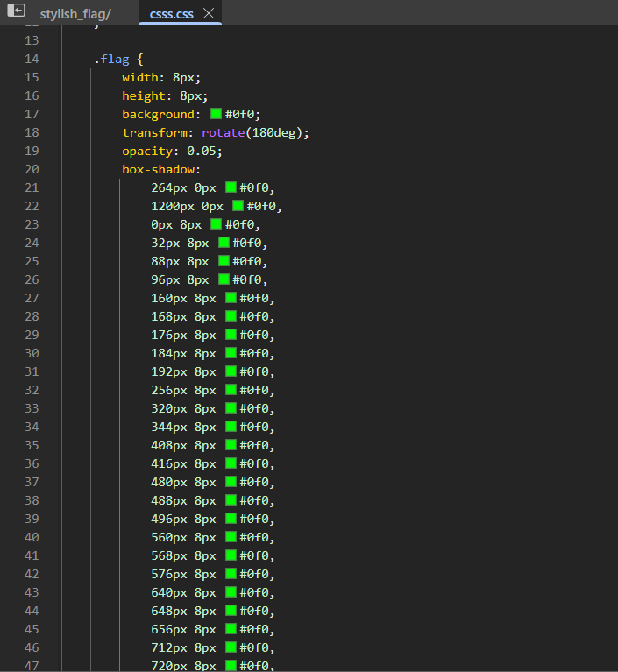Viewport: 618px width, 672px height.
Task: Click color swatch on line 21
Action: pyautogui.click(x=231, y=187)
